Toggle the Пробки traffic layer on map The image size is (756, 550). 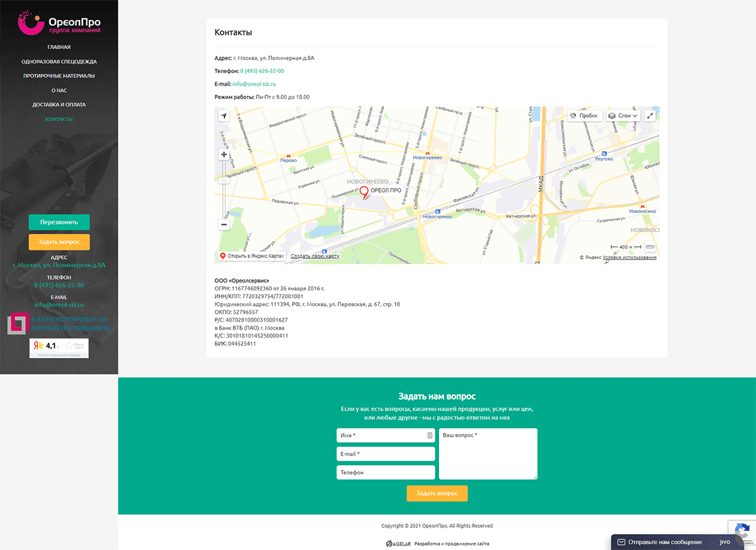click(x=583, y=116)
